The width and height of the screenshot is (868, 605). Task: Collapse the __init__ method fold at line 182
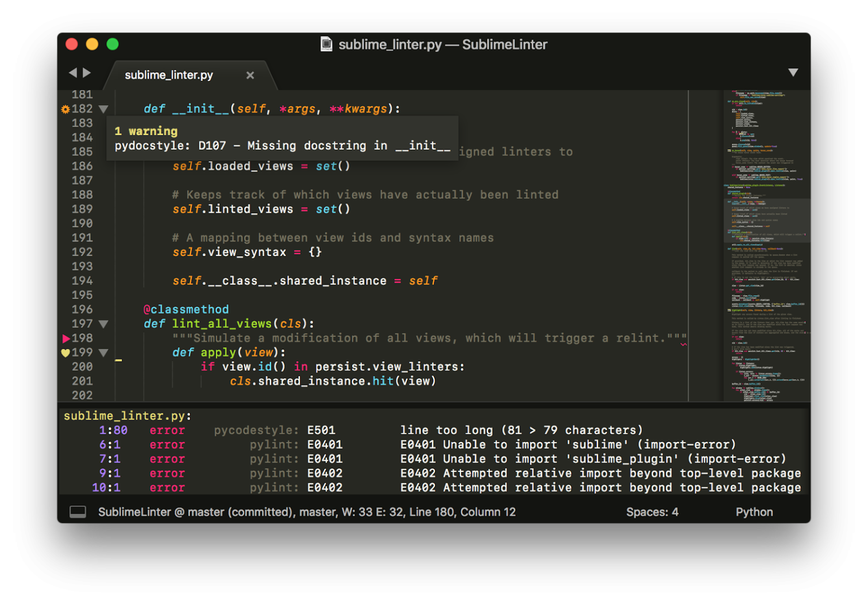pyautogui.click(x=103, y=109)
